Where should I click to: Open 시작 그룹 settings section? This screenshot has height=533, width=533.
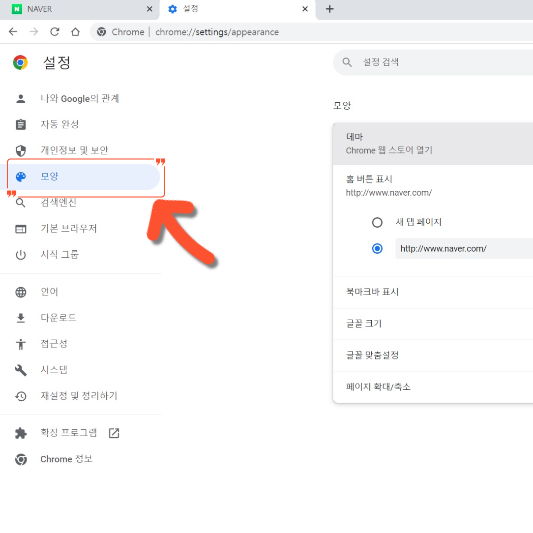tap(80, 255)
